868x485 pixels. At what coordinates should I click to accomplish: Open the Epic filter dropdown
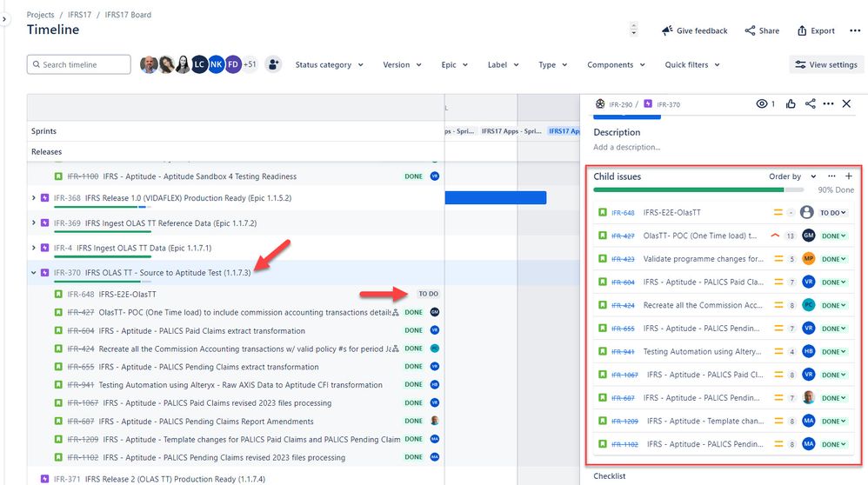[x=455, y=64]
